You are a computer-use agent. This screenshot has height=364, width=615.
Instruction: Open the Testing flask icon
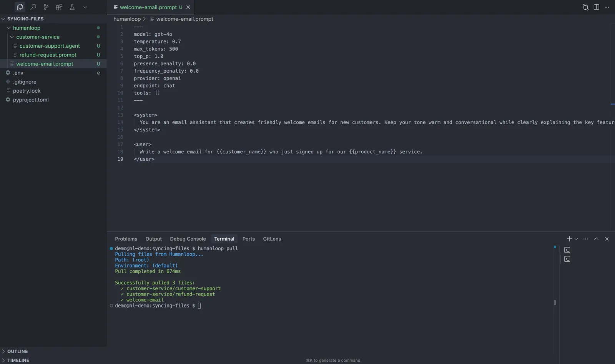click(72, 7)
